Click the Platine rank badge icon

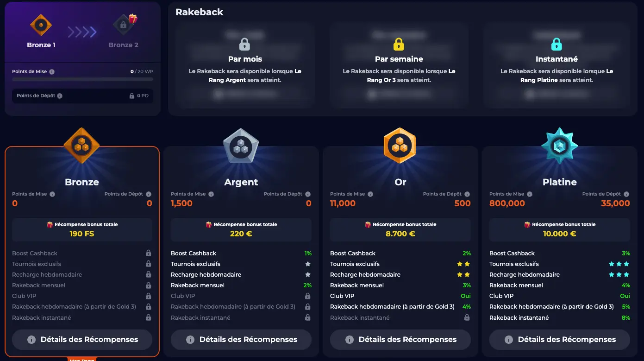tap(559, 146)
